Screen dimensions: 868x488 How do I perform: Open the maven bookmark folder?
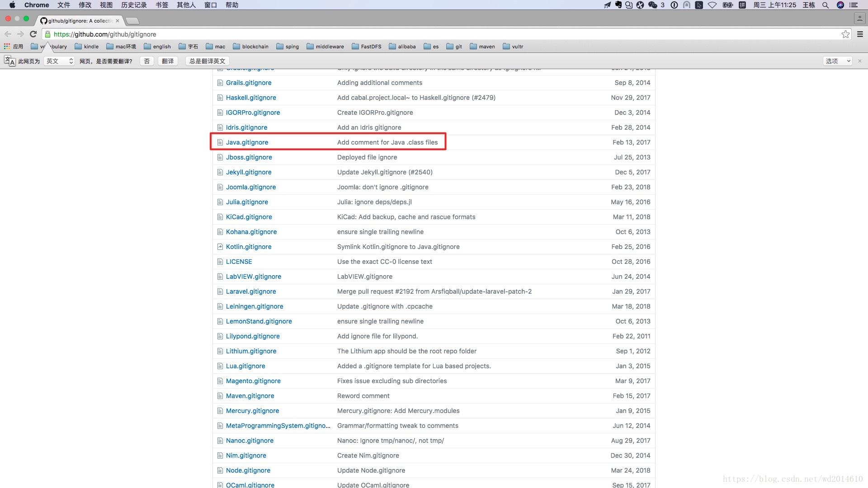point(482,47)
